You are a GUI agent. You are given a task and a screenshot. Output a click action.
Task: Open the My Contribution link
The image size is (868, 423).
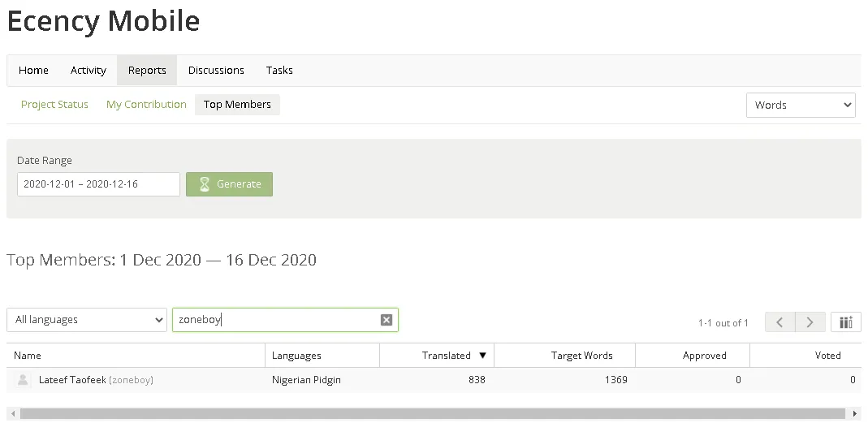tap(146, 105)
